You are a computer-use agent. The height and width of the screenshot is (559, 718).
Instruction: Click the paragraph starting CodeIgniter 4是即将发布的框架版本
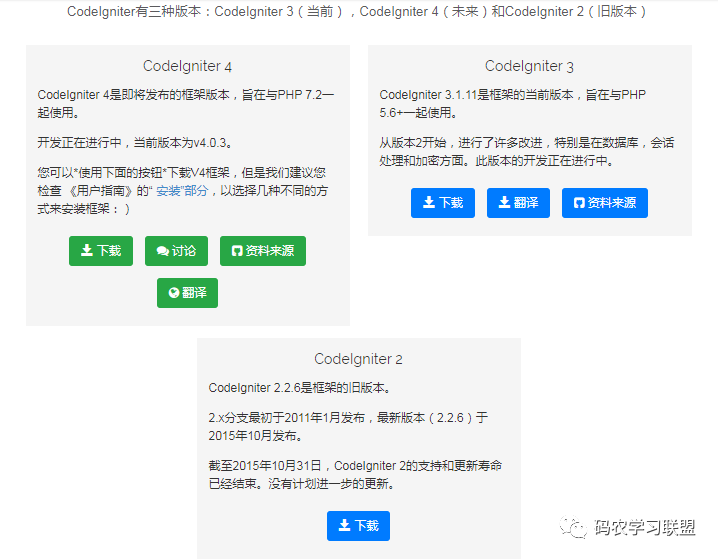pyautogui.click(x=186, y=103)
